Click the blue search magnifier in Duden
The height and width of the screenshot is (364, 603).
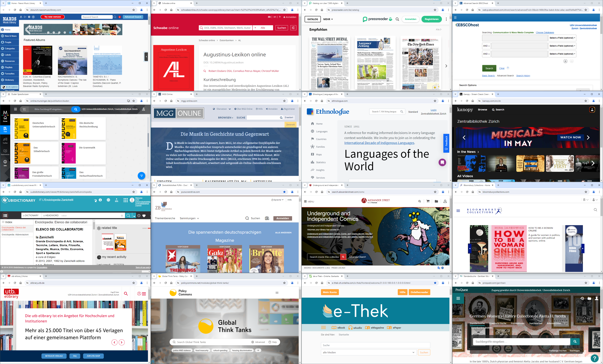76,109
